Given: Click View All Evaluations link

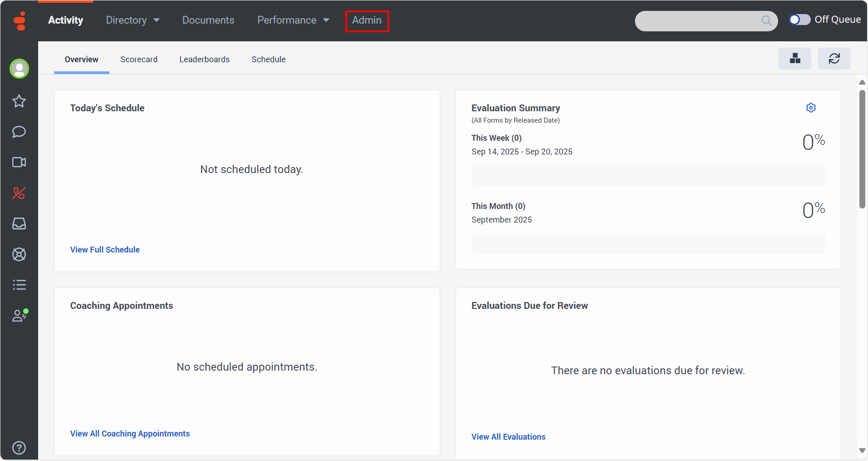Looking at the screenshot, I should point(508,437).
